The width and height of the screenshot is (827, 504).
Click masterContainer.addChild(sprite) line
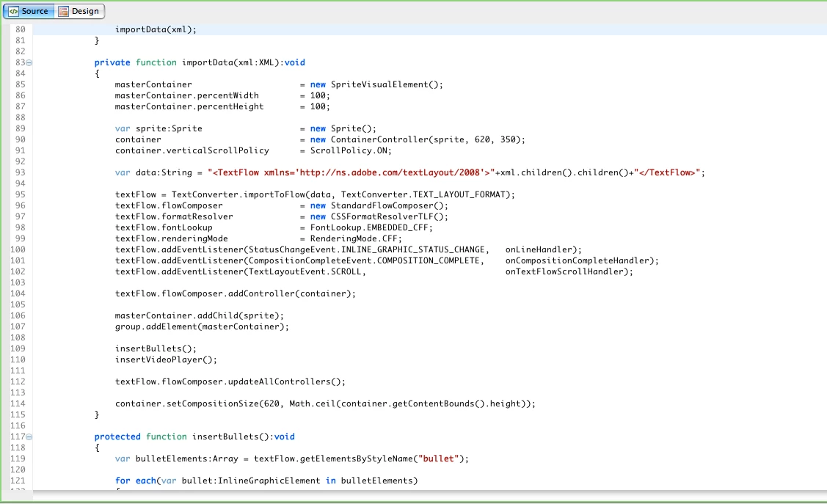tap(200, 315)
